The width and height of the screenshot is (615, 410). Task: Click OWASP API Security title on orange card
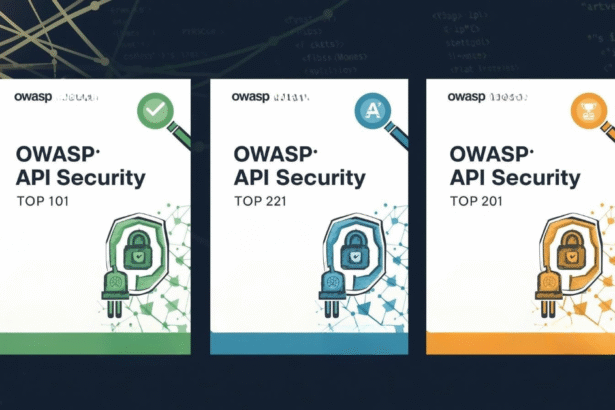point(515,166)
